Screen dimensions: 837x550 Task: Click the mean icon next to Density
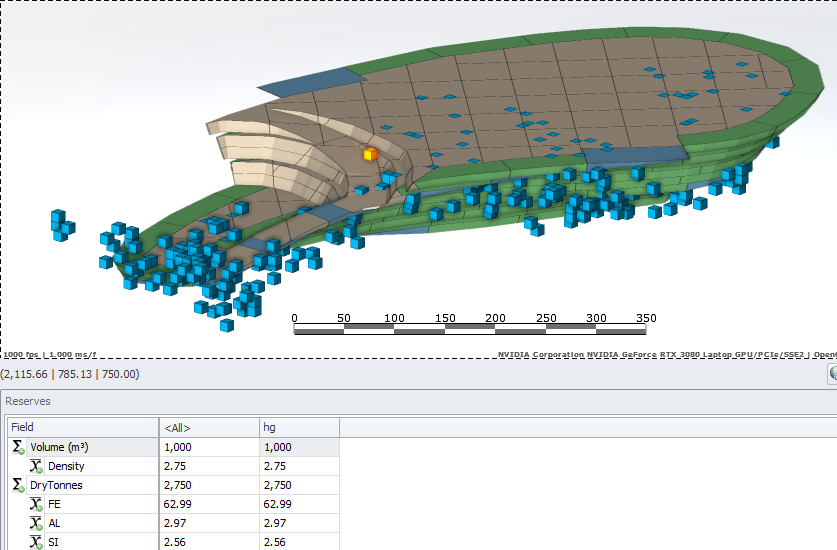pyautogui.click(x=35, y=466)
